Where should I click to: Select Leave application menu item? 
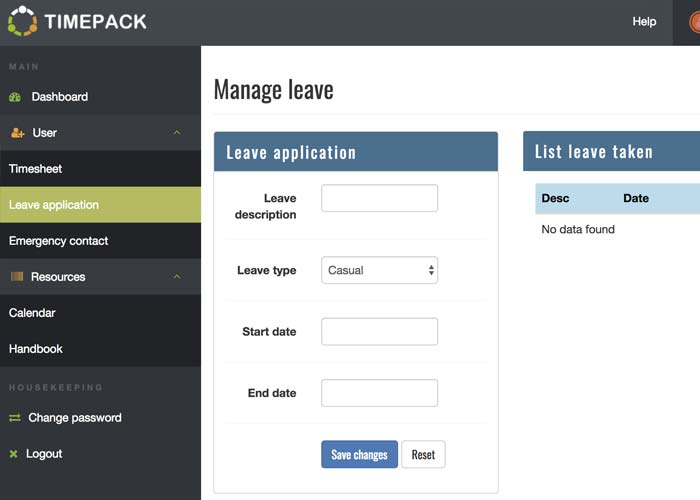(100, 205)
